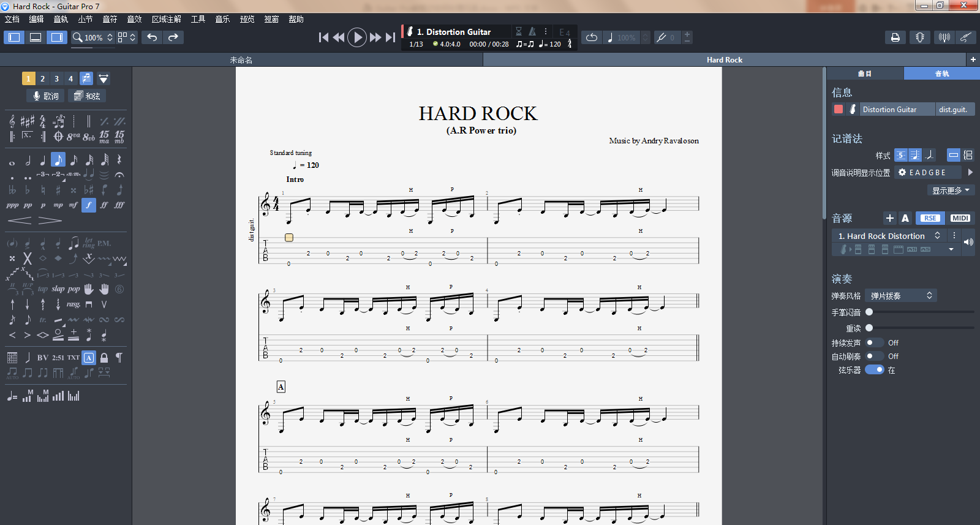Viewport: 980px width, 525px height.
Task: Click the add sound bank plus icon
Action: point(889,218)
